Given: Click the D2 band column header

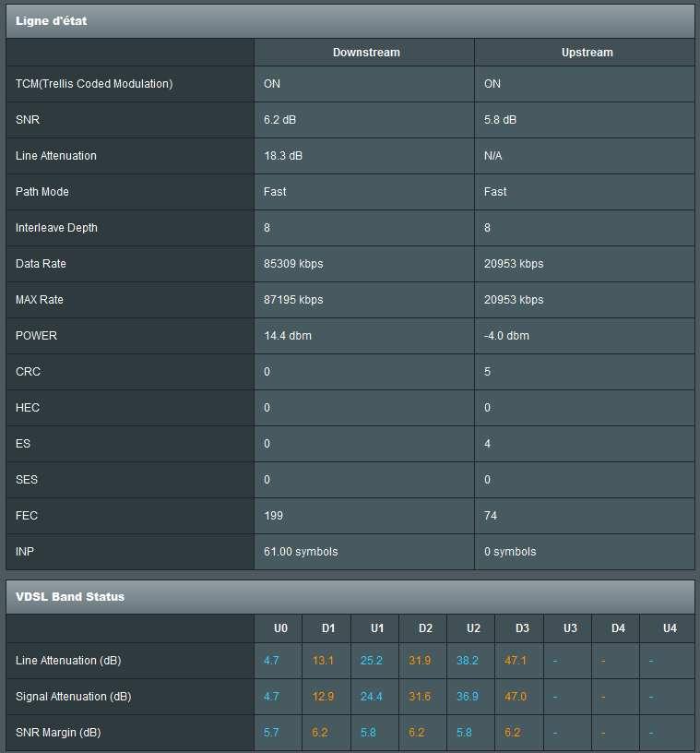Looking at the screenshot, I should click(425, 628).
